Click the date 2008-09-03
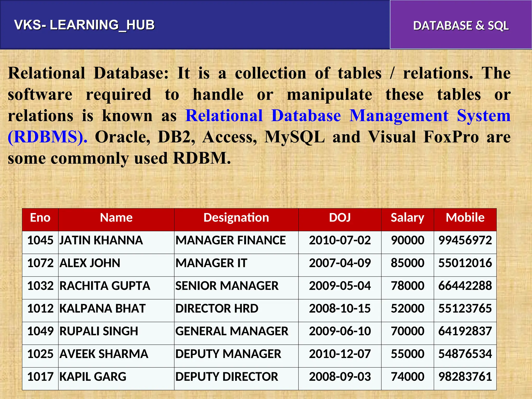Screen dimensions: 532x399 point(340,377)
